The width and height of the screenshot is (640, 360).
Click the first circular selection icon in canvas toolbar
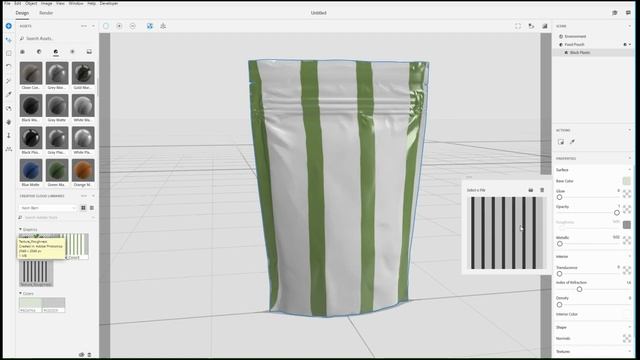tap(106, 26)
